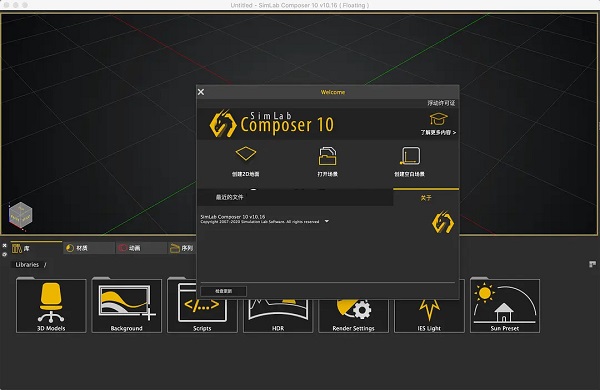
Task: Open the Sun Preset library folder
Action: 505,306
